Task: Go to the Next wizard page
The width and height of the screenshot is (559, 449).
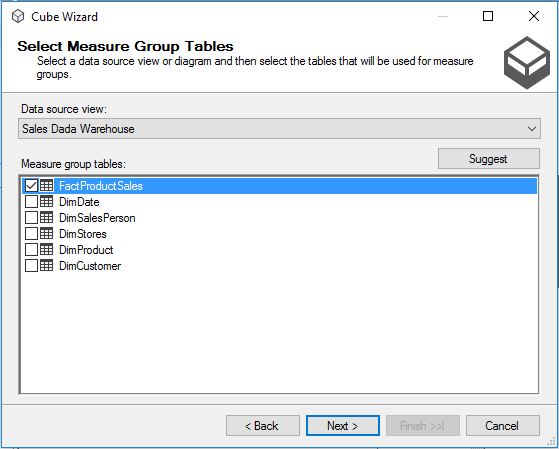Action: 343,425
